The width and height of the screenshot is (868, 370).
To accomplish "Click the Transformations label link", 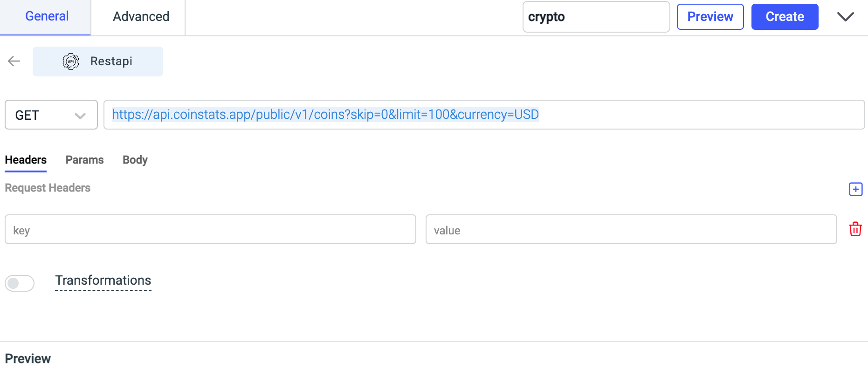I will click(103, 281).
